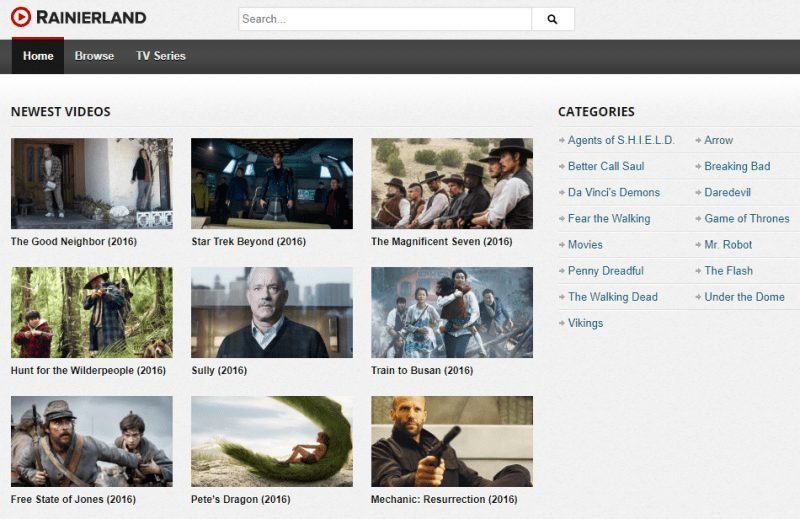Image resolution: width=800 pixels, height=519 pixels.
Task: Open the Sully movie thumbnail
Action: 272,312
